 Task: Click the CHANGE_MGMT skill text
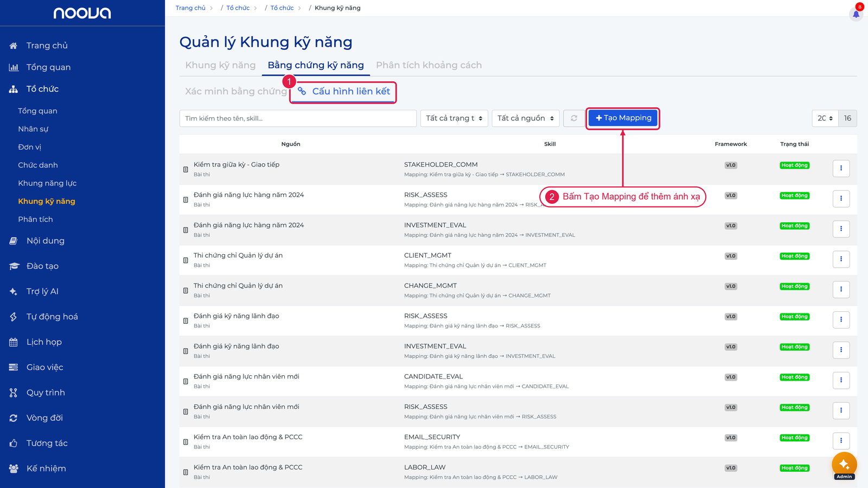coord(430,286)
